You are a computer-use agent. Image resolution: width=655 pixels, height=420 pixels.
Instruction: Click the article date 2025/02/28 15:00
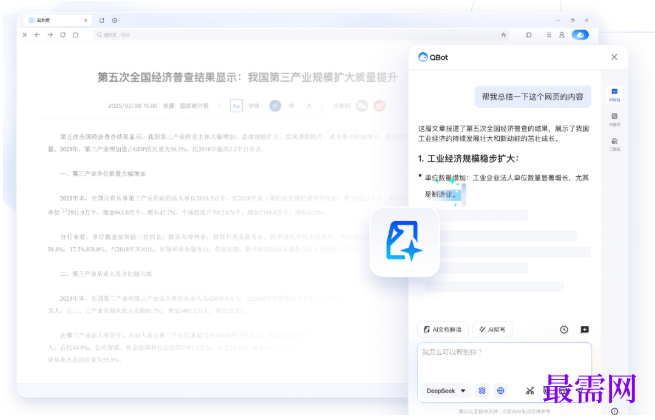132,106
